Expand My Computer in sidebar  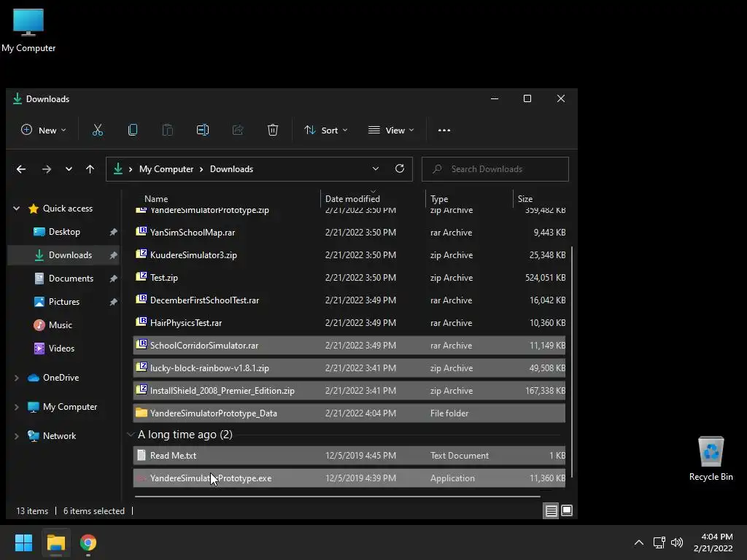click(16, 407)
